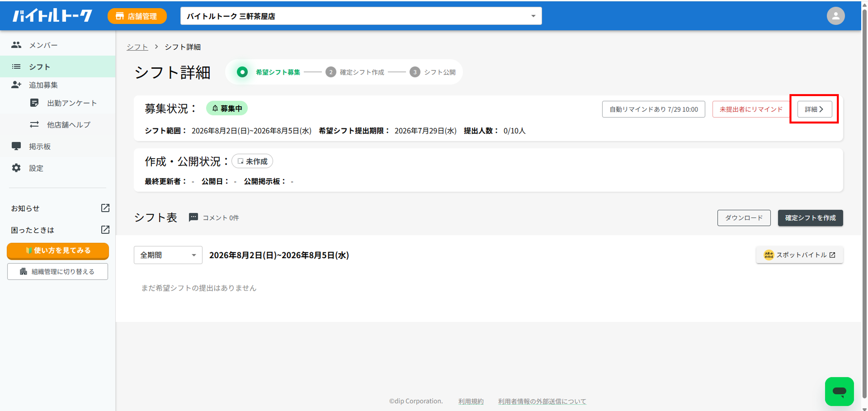Open the スポットバイトル external link
The image size is (868, 411).
799,255
